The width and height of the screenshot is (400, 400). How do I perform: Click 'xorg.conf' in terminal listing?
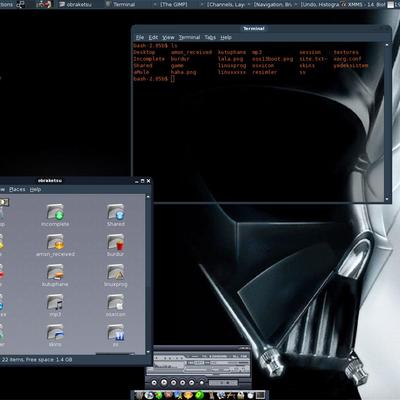click(347, 59)
